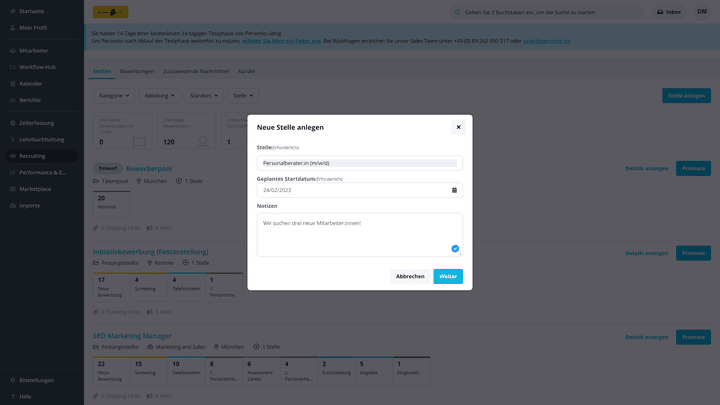Viewport: 720px width, 405px height.
Task: Switch to the Kanäle tab
Action: click(x=246, y=71)
